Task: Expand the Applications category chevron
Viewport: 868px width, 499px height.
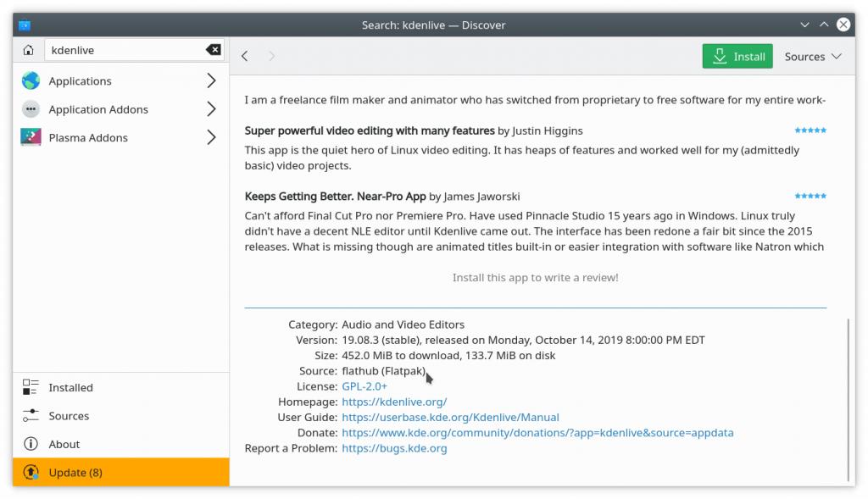Action: (x=211, y=81)
